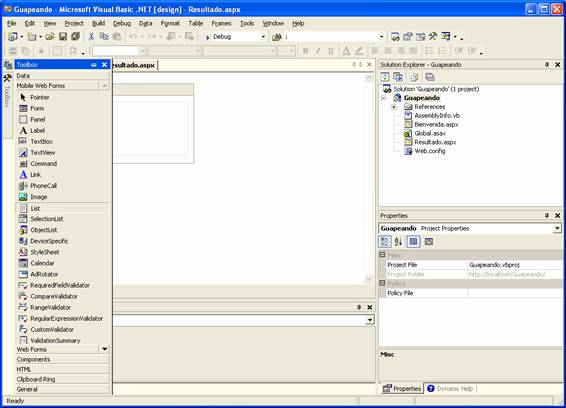Switch to the Dynamic Help tab

[x=450, y=389]
